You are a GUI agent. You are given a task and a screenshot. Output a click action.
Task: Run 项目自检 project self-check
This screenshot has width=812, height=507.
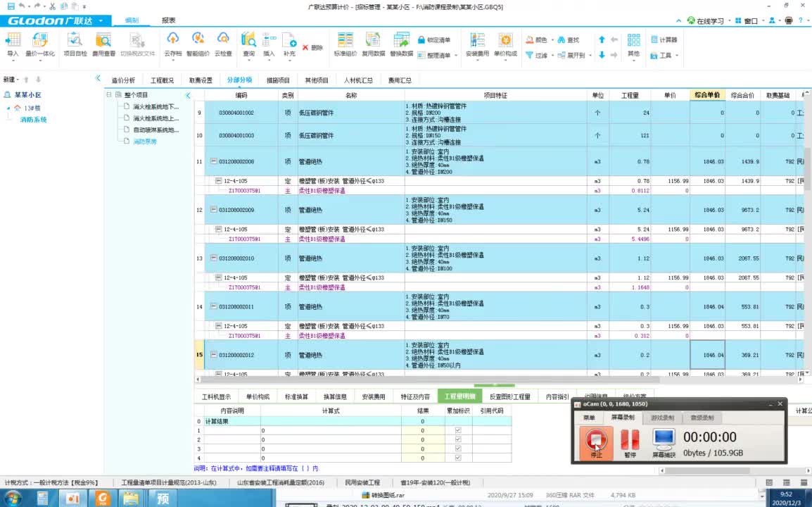(x=75, y=44)
